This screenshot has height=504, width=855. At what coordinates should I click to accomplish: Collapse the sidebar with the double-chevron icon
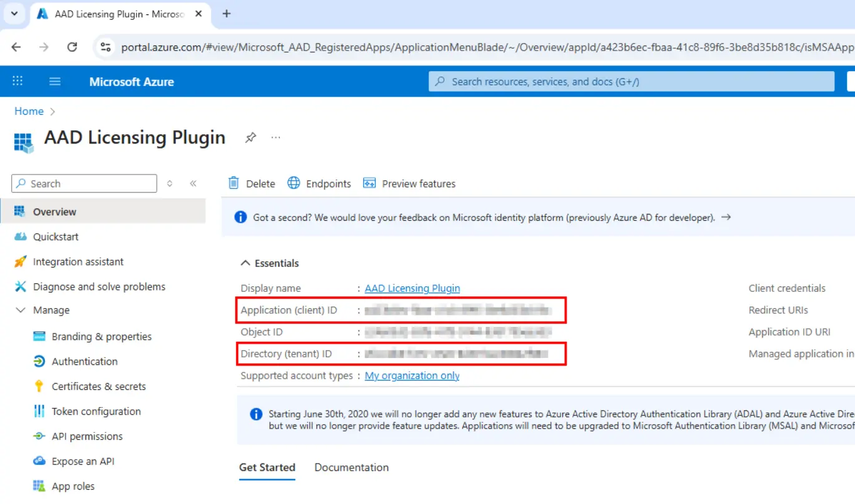(x=193, y=183)
